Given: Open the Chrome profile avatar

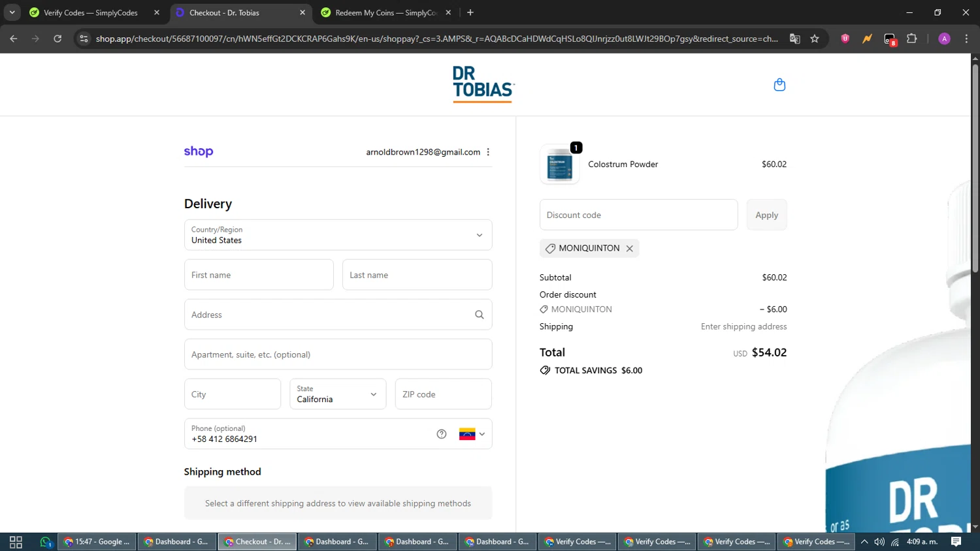Looking at the screenshot, I should click(944, 39).
